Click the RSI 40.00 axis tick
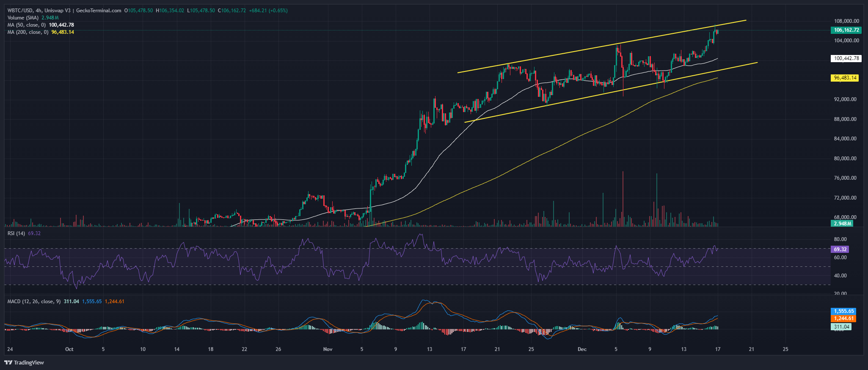 pyautogui.click(x=840, y=276)
